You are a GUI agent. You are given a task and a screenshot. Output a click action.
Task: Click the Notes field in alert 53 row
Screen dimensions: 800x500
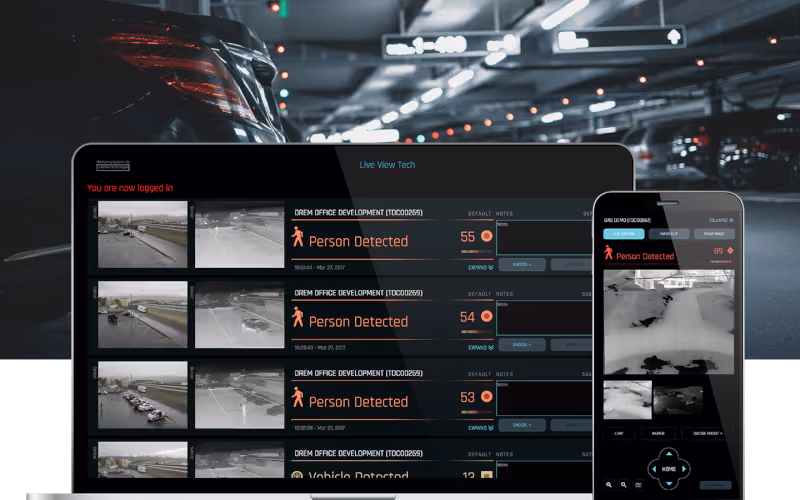coord(544,398)
